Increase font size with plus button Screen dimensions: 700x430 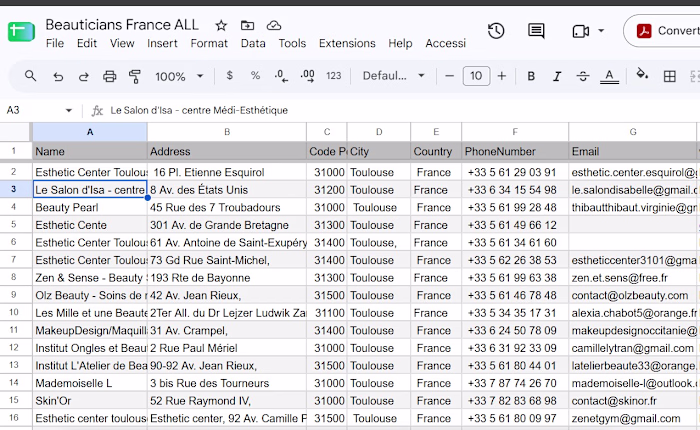point(502,76)
